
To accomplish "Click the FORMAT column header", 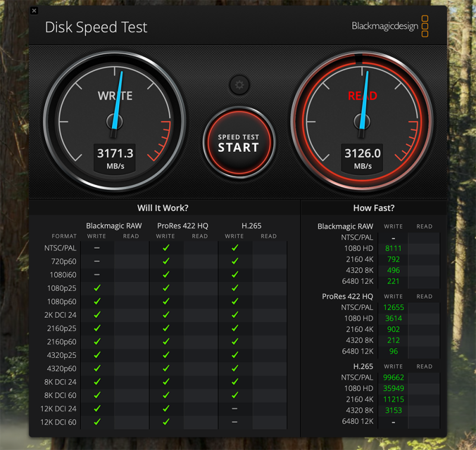I will point(64,236).
